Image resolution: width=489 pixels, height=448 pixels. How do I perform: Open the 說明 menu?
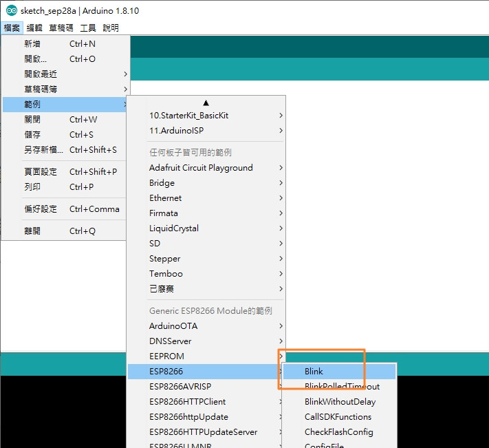(111, 28)
